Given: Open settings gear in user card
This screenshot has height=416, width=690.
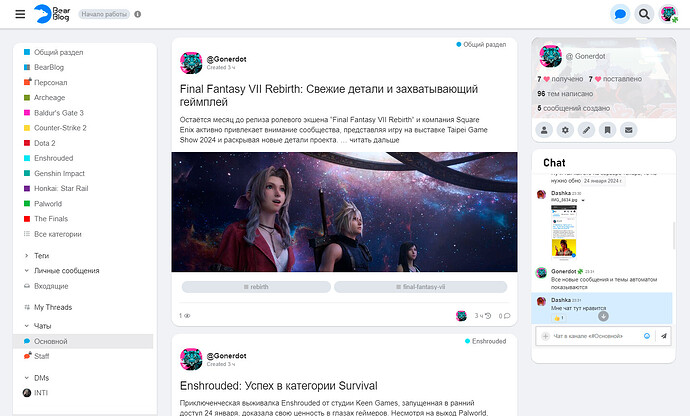Looking at the screenshot, I should coord(565,130).
